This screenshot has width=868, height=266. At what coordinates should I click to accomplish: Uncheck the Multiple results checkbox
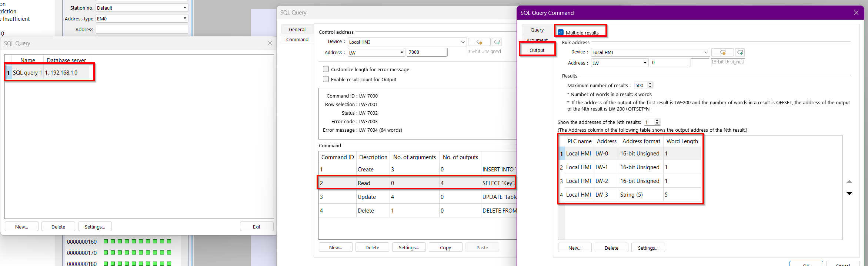tap(561, 33)
